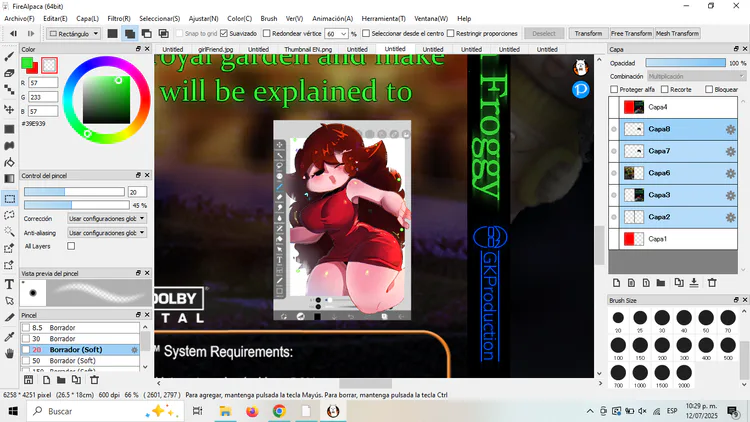Delete brush with trash icon in Pincel panel
This screenshot has height=422, width=750.
coord(95,380)
